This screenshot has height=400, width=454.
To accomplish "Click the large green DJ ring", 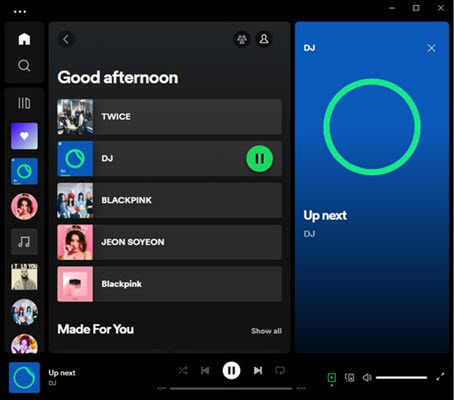I will coord(372,127).
